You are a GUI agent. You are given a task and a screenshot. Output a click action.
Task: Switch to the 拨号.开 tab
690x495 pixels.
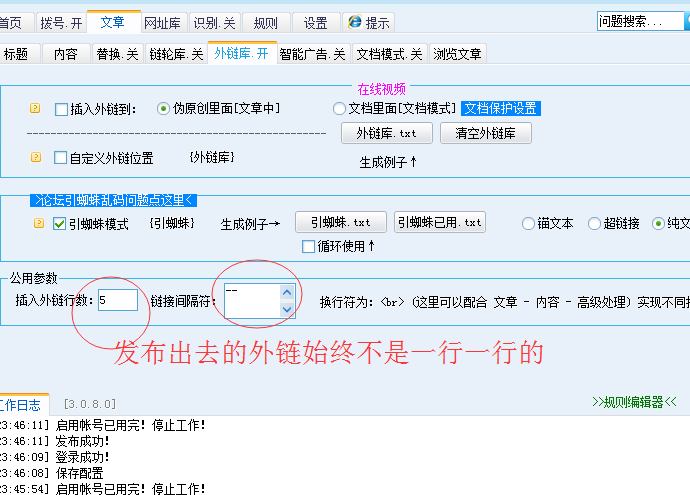click(x=61, y=23)
